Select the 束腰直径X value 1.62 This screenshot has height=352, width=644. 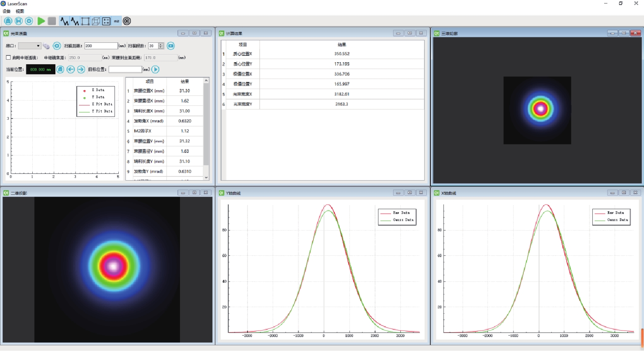185,101
